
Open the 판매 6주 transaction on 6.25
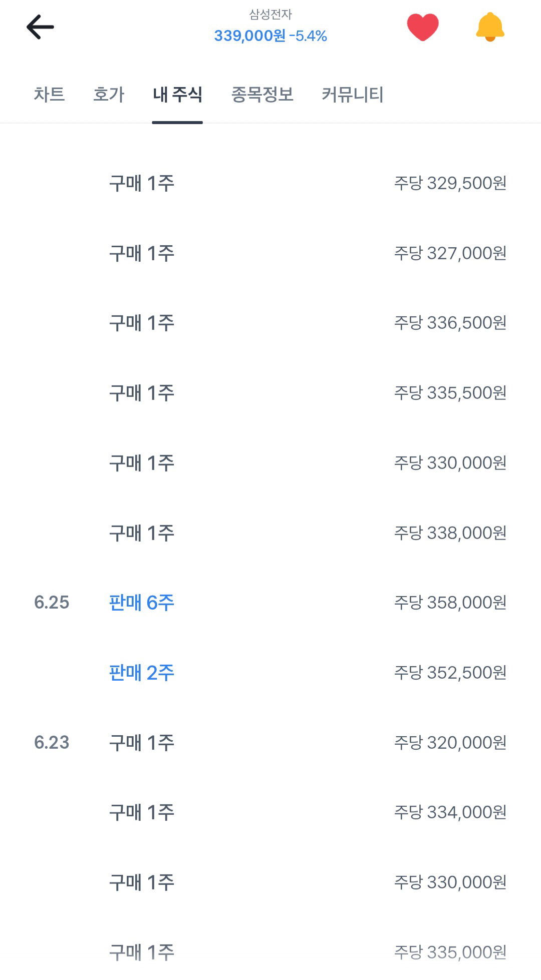270,603
